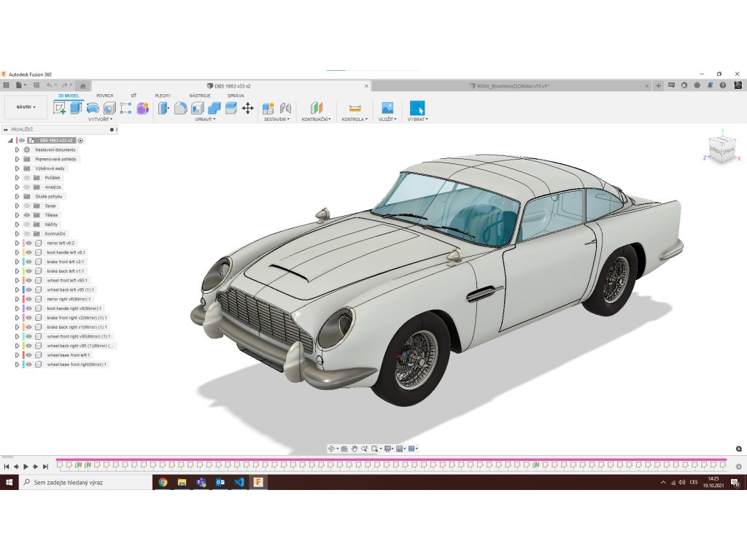Switch to the SÍŤ tab
This screenshot has width=747, height=560.
(133, 96)
